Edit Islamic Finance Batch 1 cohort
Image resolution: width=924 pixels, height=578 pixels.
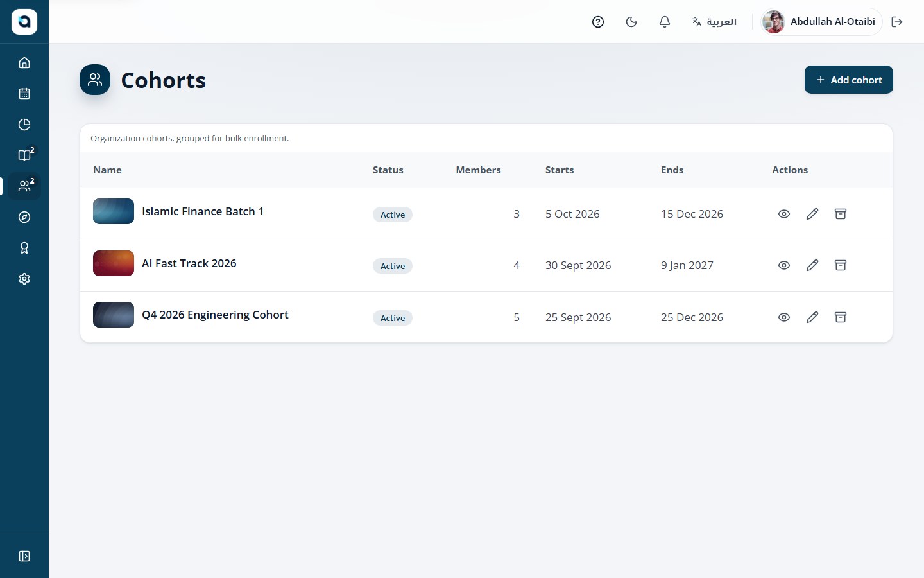pyautogui.click(x=812, y=214)
